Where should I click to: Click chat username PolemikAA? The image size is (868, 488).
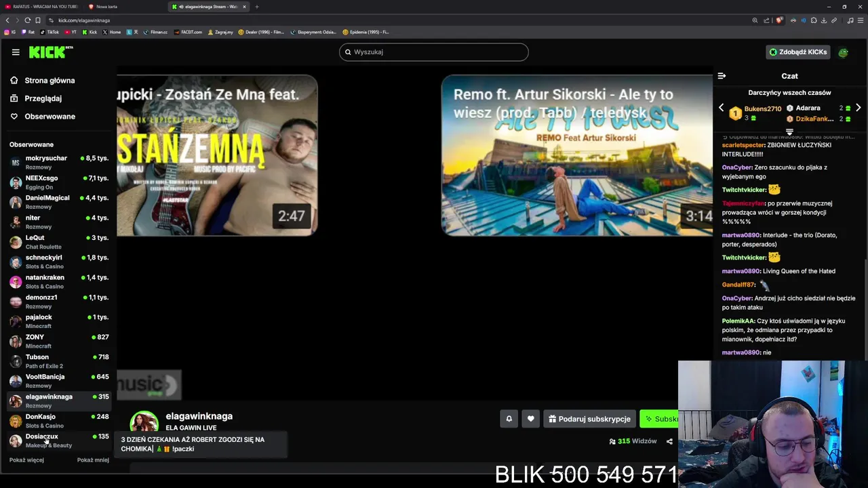738,321
